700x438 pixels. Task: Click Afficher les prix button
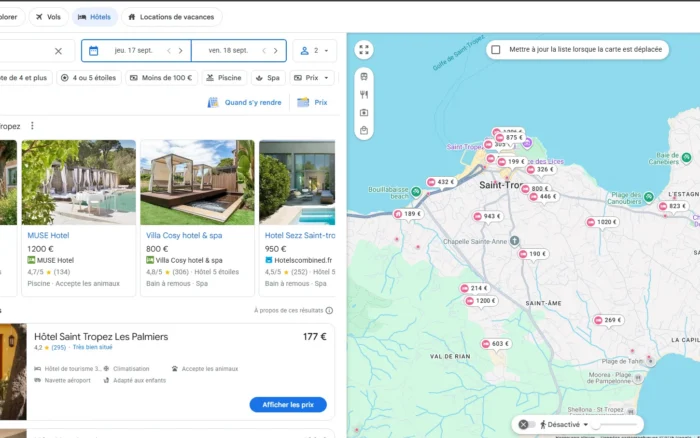coord(288,405)
